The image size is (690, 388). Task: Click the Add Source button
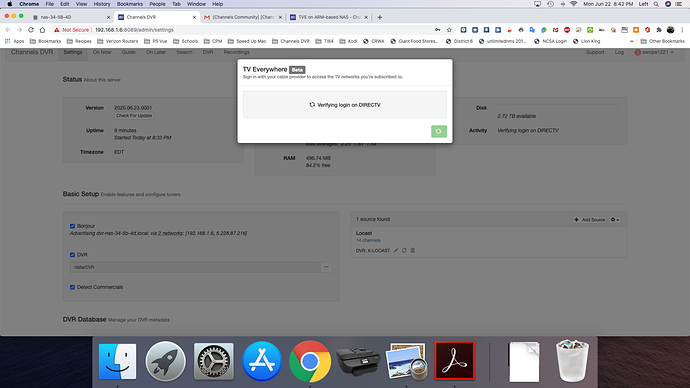(590, 220)
